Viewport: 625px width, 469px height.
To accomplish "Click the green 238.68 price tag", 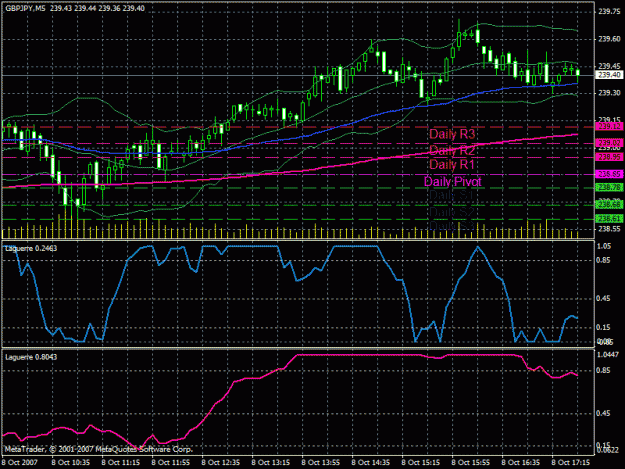I will [609, 205].
